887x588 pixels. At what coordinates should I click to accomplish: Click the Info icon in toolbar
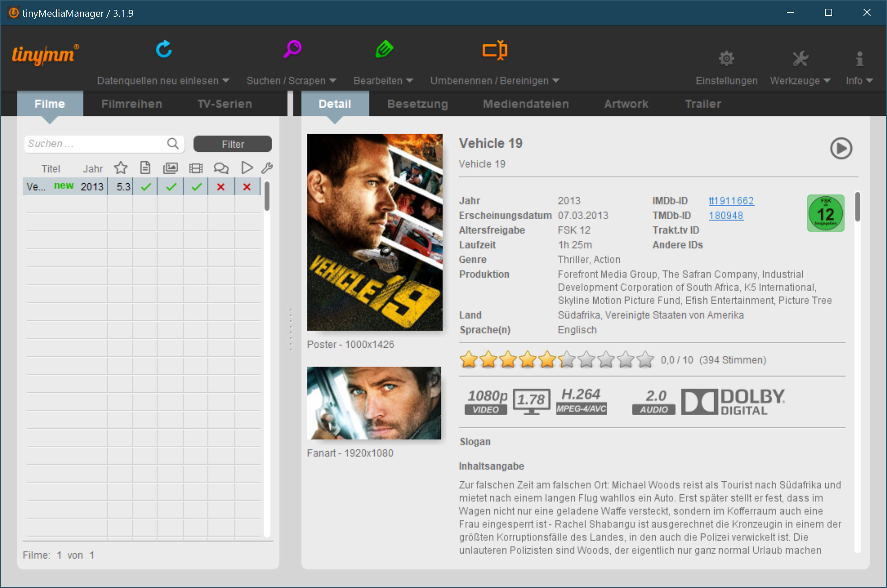point(859,58)
